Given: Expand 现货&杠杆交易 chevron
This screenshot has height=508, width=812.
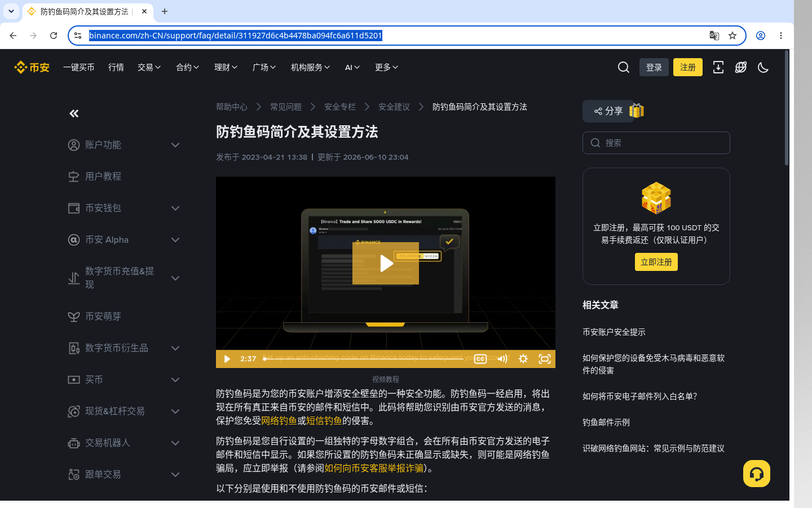Looking at the screenshot, I should pyautogui.click(x=175, y=411).
